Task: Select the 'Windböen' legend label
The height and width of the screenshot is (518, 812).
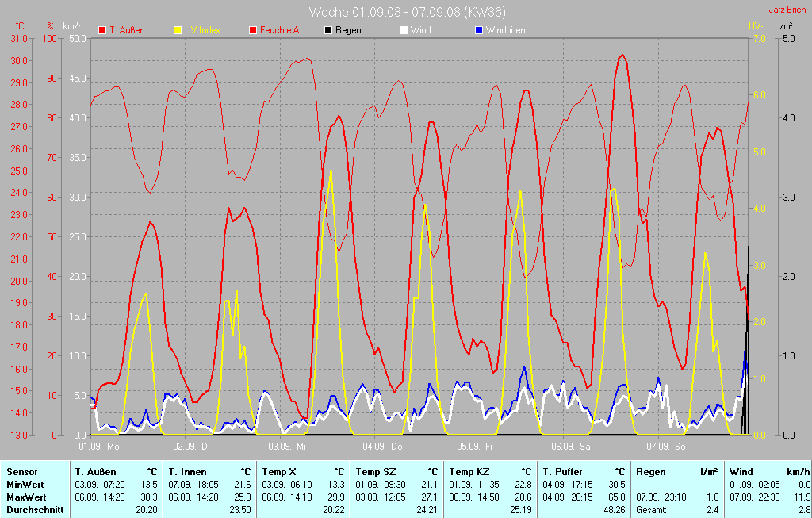Action: [x=505, y=30]
